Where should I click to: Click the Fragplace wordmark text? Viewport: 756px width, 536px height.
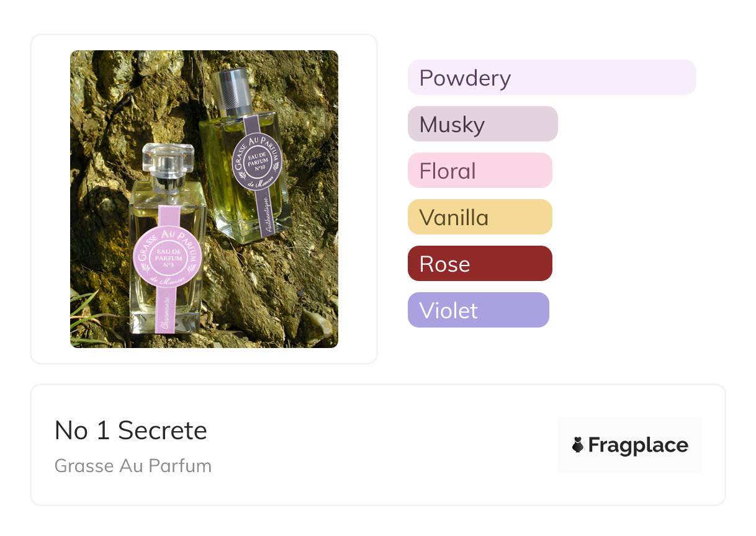(638, 445)
